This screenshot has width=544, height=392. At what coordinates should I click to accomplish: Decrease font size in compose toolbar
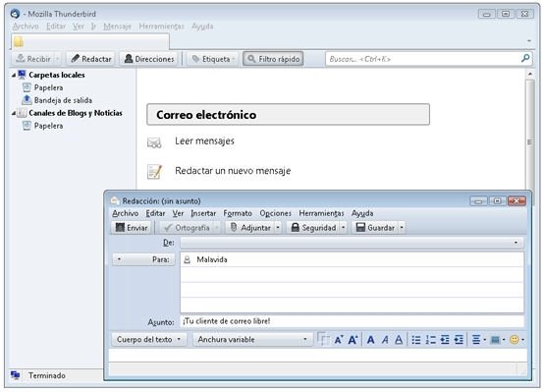(x=339, y=340)
